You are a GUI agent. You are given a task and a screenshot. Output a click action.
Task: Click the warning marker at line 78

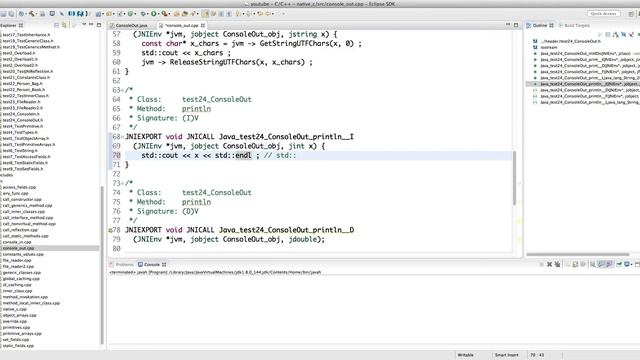click(110, 230)
